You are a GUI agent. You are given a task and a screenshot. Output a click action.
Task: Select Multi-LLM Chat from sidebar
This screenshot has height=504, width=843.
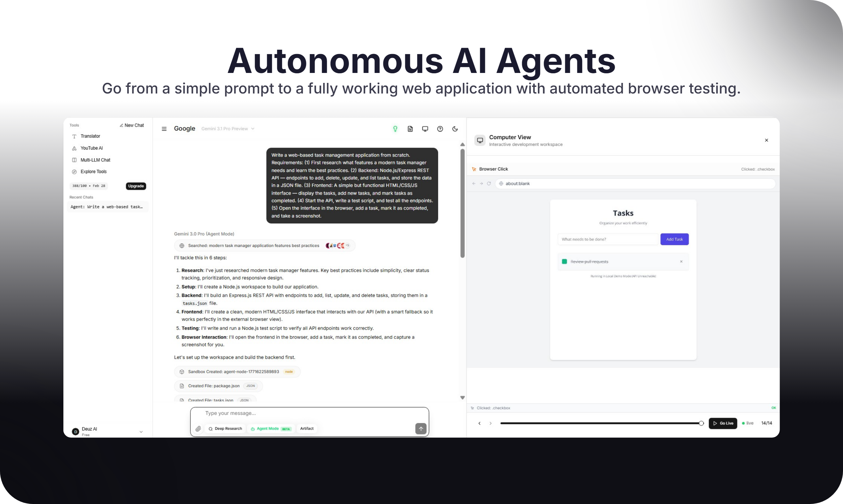coord(95,160)
